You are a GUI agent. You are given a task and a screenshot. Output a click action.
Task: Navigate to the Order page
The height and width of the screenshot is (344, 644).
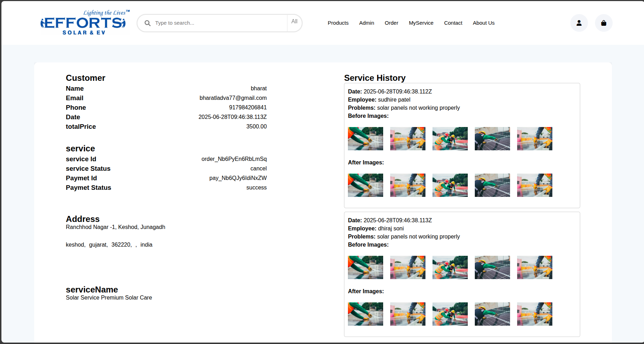391,23
